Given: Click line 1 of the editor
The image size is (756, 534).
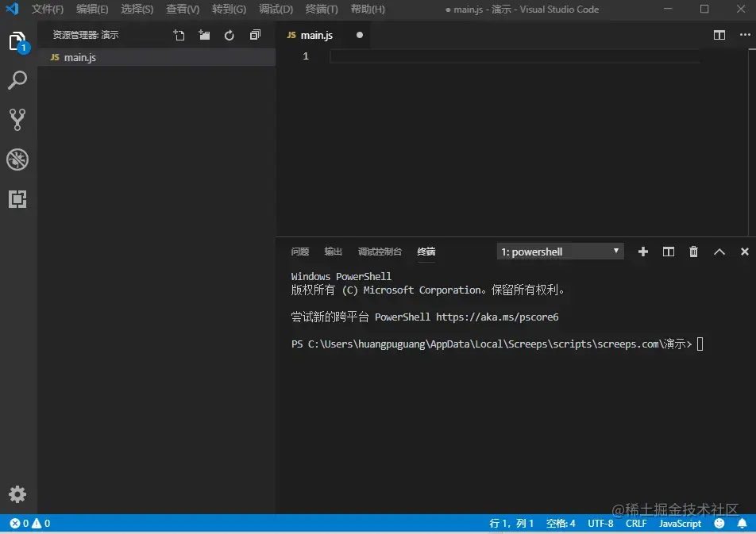Looking at the screenshot, I should 515,56.
